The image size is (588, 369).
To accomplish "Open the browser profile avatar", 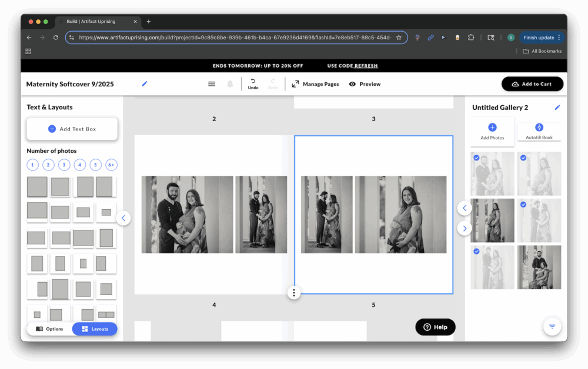I will 510,38.
